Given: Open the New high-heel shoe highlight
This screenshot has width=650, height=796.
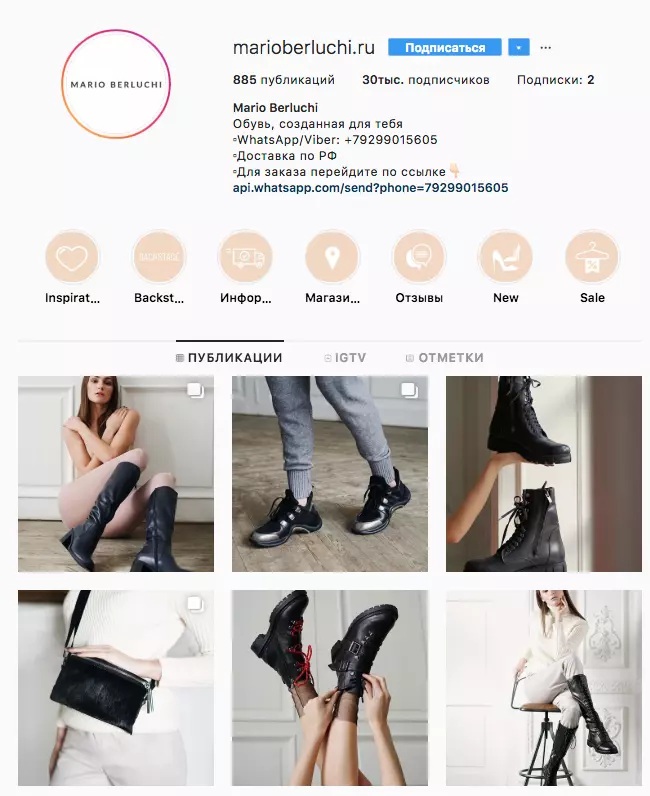Looking at the screenshot, I should [x=505, y=257].
